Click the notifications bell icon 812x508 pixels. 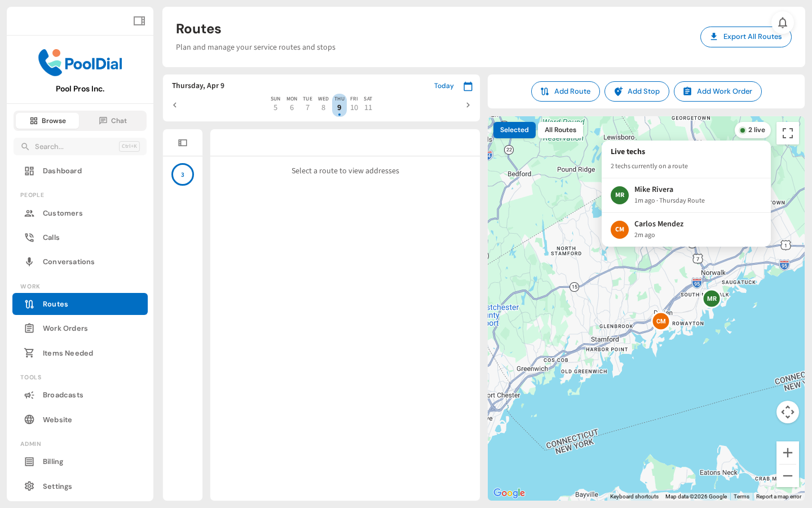click(782, 23)
